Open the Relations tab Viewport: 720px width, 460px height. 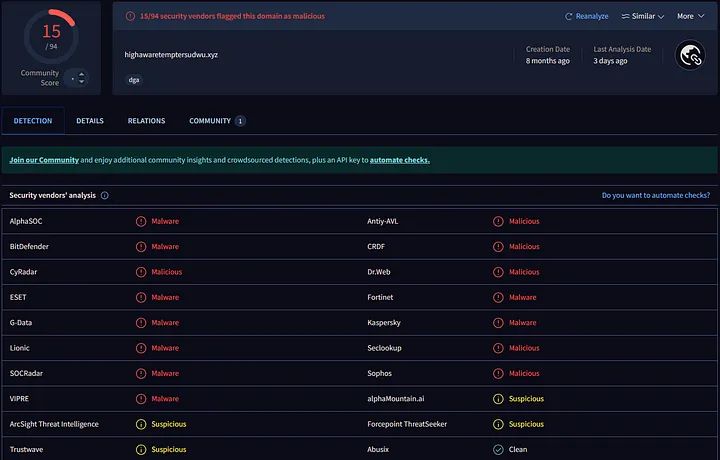tap(146, 121)
